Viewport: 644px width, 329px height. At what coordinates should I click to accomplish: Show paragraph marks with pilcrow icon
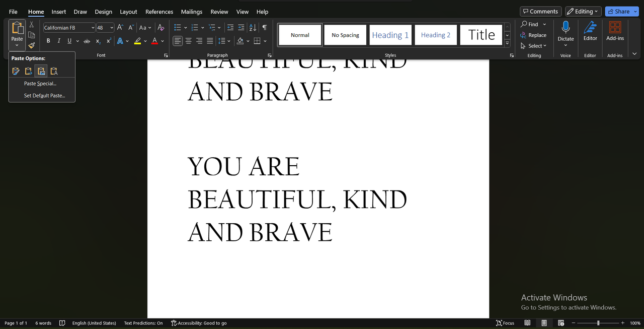point(265,28)
